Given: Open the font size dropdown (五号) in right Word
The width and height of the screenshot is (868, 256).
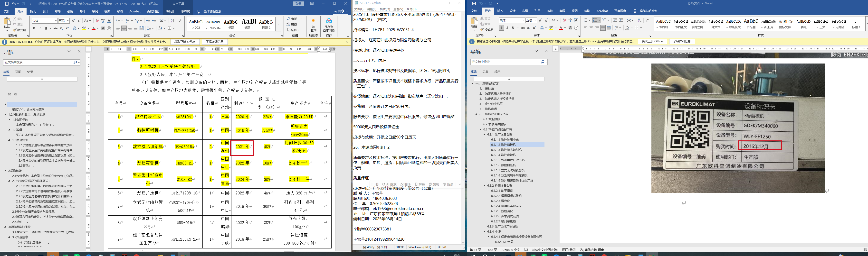Looking at the screenshot, I should (x=535, y=20).
